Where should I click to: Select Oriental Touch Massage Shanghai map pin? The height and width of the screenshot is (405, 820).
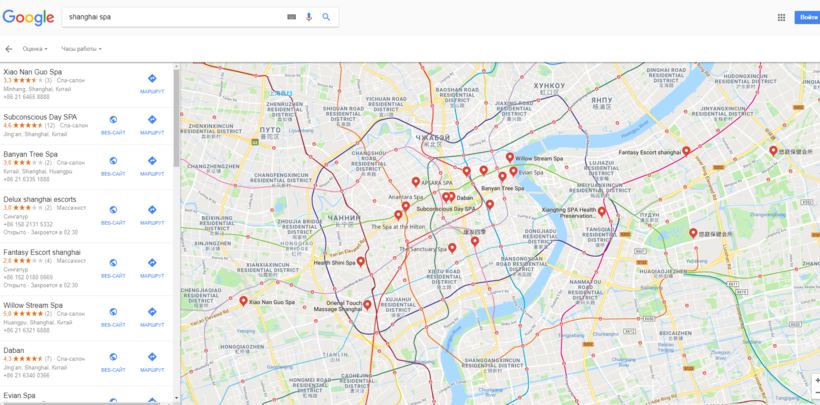[x=368, y=305]
